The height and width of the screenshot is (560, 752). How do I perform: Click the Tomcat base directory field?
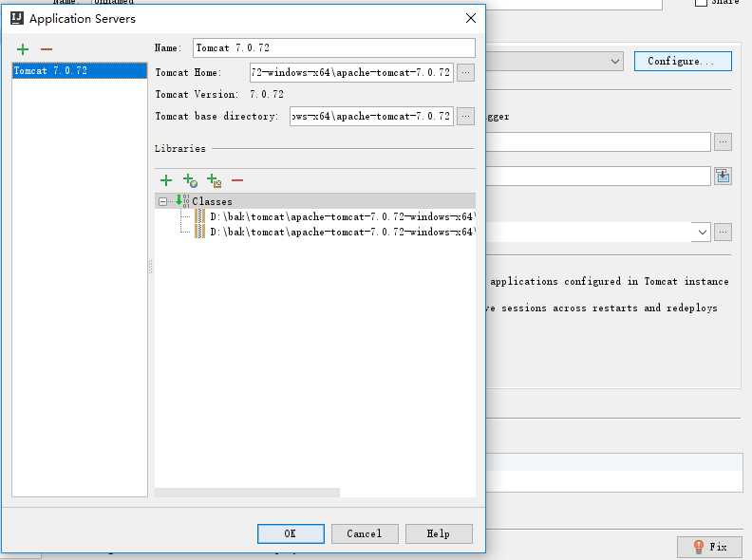(371, 116)
